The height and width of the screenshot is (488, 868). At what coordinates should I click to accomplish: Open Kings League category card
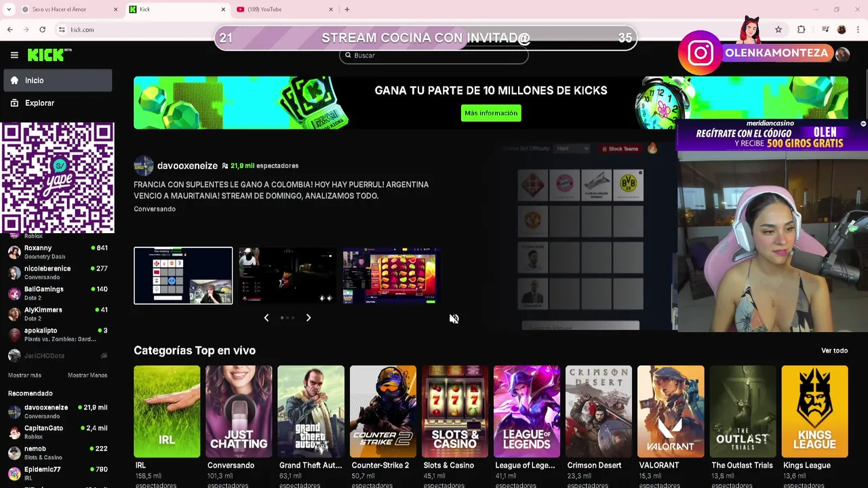(814, 411)
